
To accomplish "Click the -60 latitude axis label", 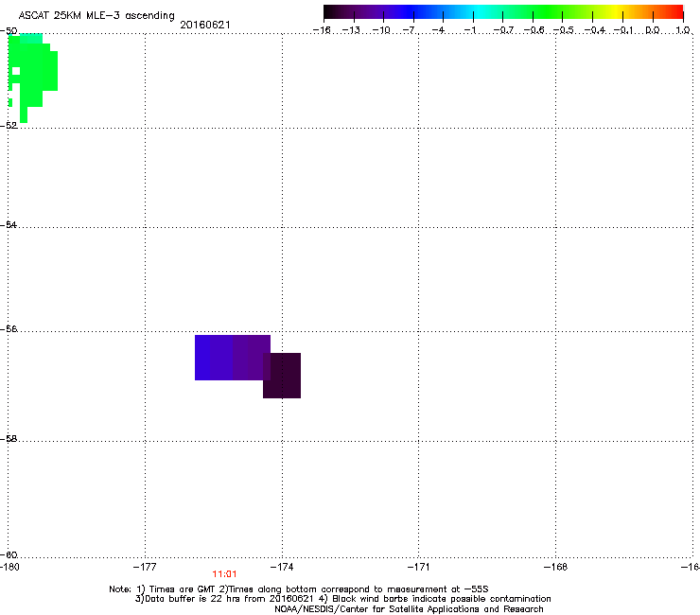I will tap(9, 554).
